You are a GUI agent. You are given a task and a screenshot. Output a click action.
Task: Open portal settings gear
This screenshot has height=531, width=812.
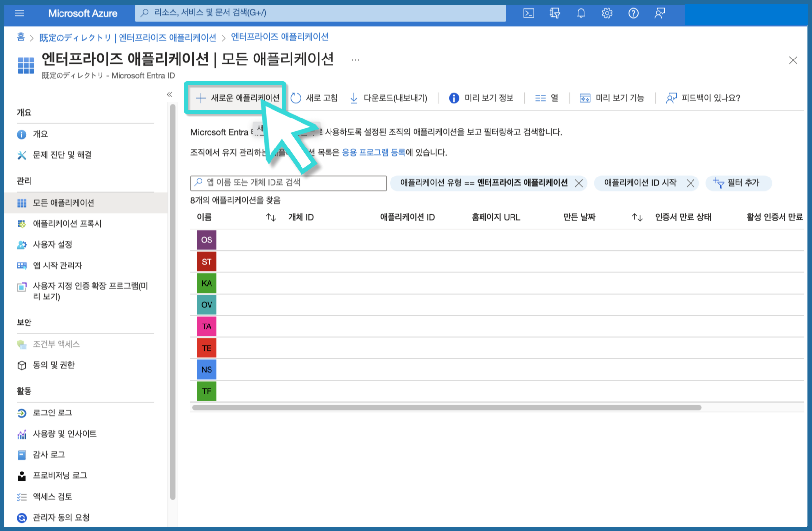(x=607, y=13)
